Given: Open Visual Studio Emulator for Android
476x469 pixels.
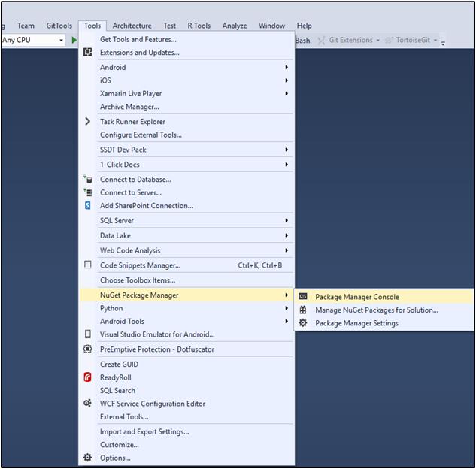Looking at the screenshot, I should 186,334.
